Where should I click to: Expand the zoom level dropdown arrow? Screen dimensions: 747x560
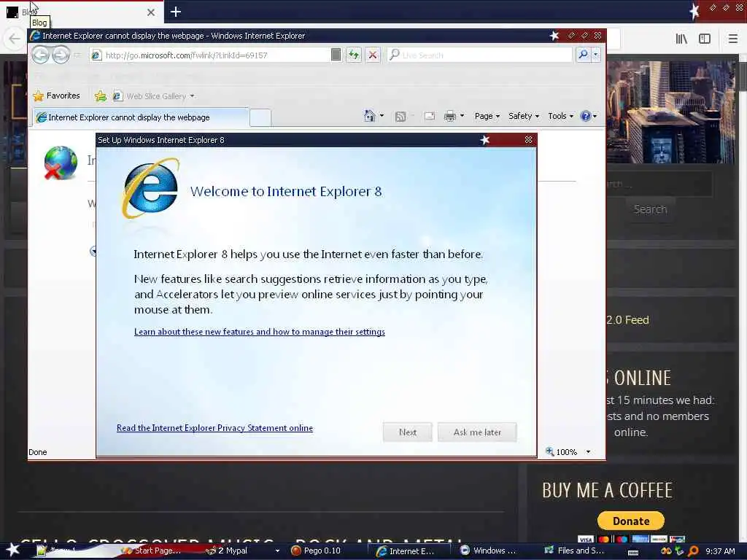589,451
